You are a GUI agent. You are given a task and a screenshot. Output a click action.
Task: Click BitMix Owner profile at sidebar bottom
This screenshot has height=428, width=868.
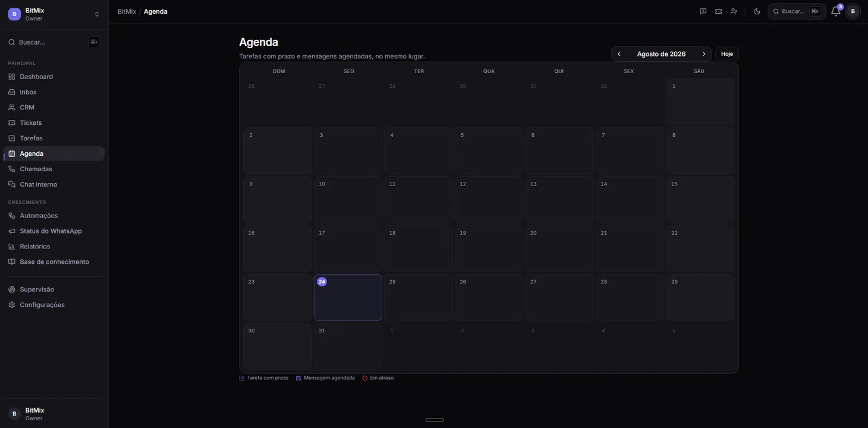click(54, 414)
